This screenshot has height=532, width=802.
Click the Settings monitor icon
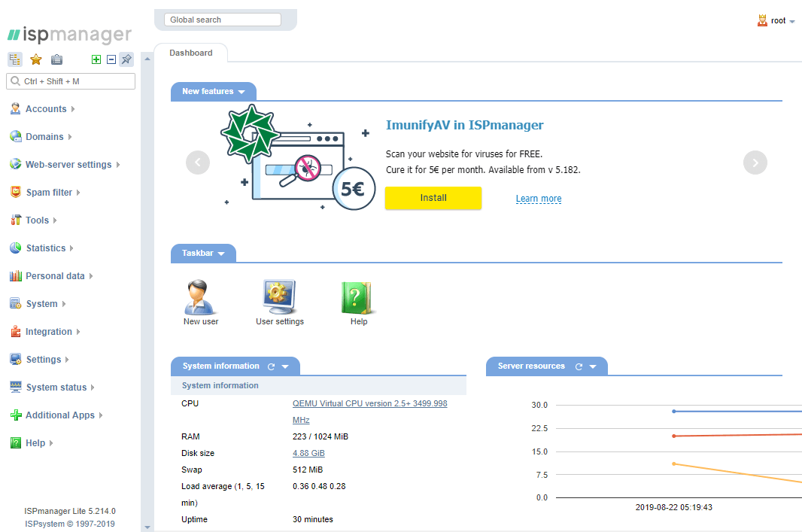coord(15,359)
